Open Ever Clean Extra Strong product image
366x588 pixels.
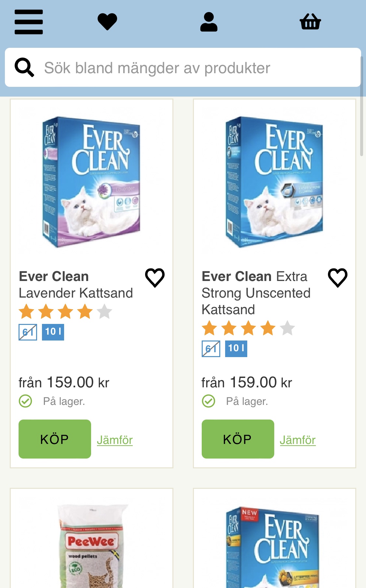pos(274,182)
